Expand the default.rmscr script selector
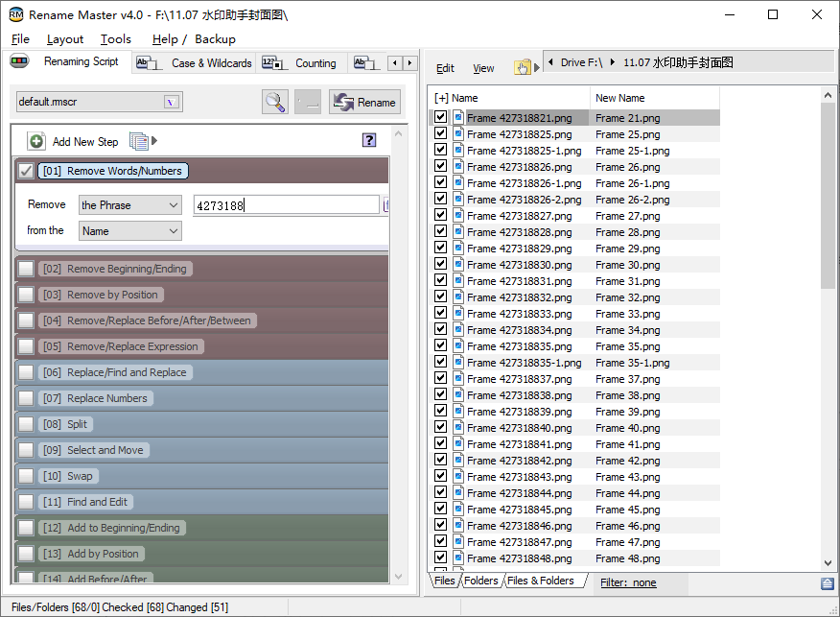Screen dimensions: 840x617 (172, 102)
